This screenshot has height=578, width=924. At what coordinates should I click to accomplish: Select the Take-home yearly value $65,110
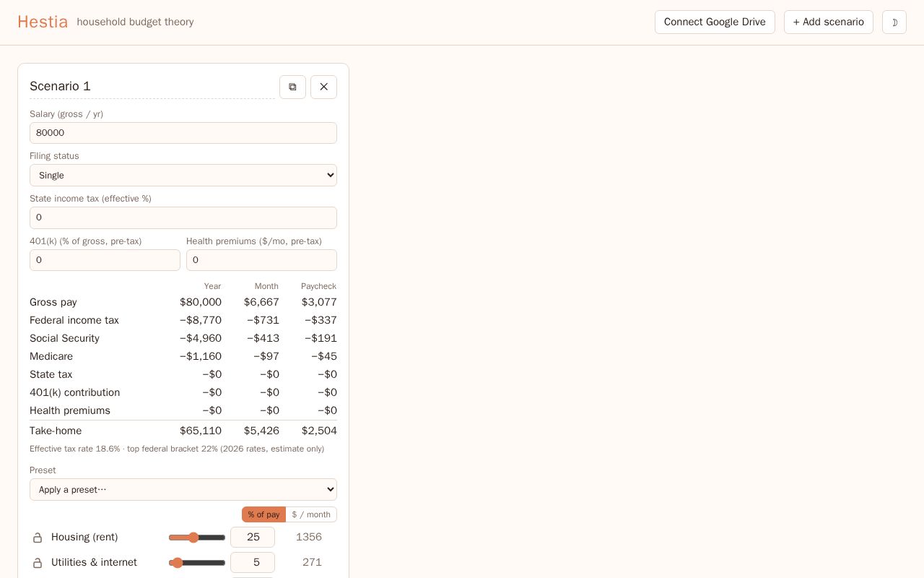click(x=201, y=431)
